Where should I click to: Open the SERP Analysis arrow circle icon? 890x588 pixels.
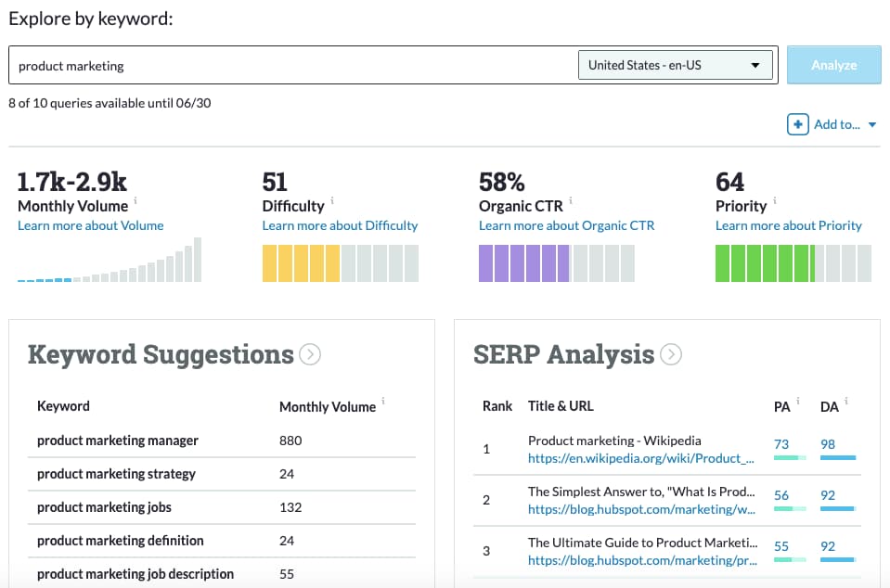[671, 354]
